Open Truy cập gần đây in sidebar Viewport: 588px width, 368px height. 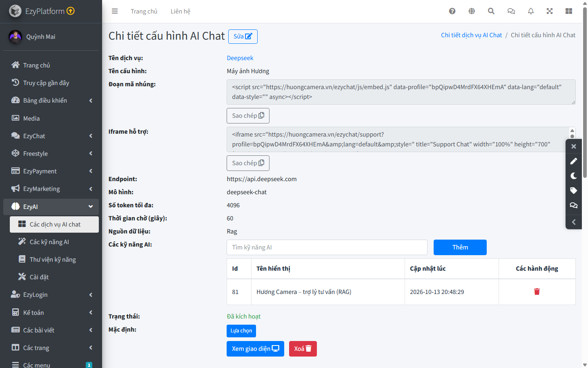coord(51,83)
